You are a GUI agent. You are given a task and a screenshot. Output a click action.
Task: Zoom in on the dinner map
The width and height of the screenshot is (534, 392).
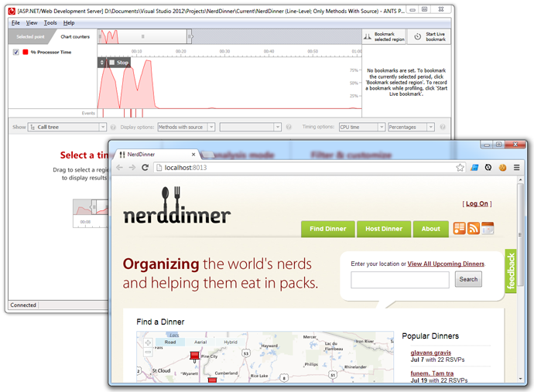[147, 343]
